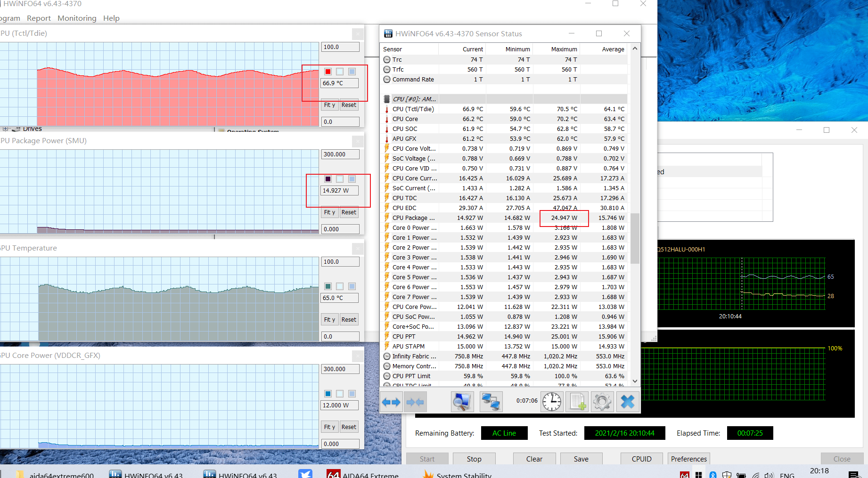This screenshot has width=868, height=478.
Task: Click Reset on the CPU Tctl/Tdie graph
Action: pos(349,105)
